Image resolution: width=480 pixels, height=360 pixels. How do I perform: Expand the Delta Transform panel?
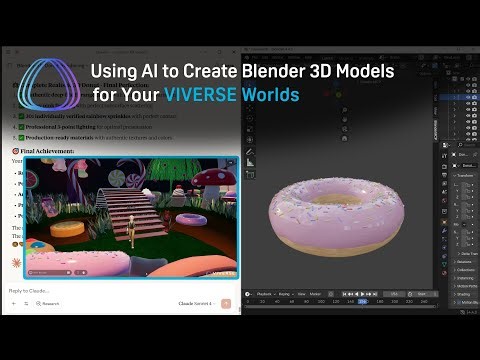click(467, 254)
